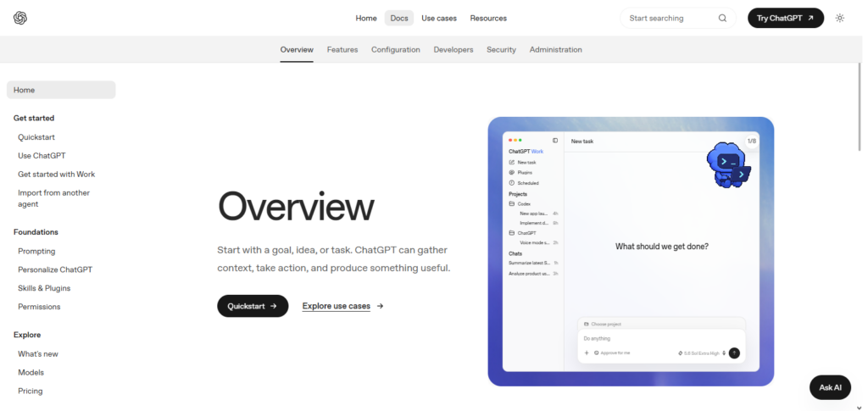Click Approve for me in preview composer
Image resolution: width=868 pixels, height=411 pixels.
point(612,353)
